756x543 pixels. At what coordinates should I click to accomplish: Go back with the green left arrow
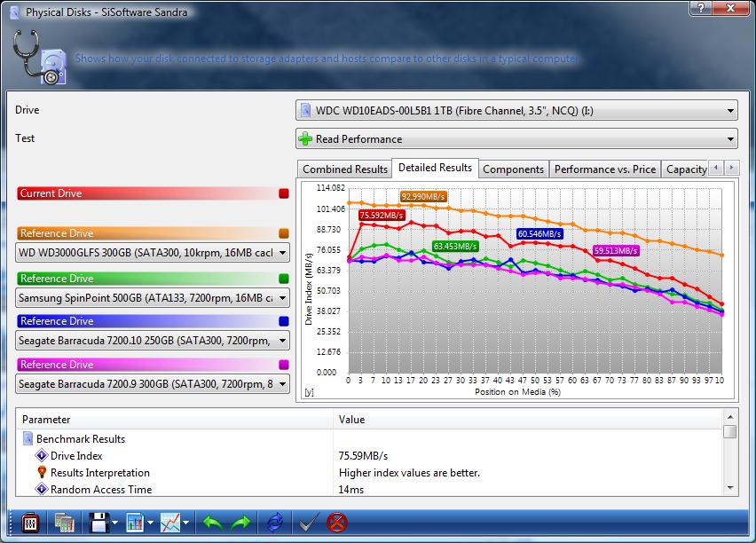click(213, 523)
